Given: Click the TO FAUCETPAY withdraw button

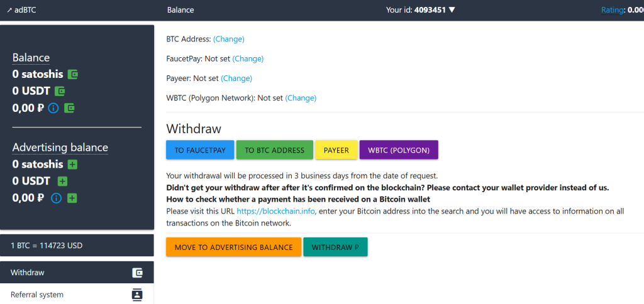Looking at the screenshot, I should (x=200, y=150).
